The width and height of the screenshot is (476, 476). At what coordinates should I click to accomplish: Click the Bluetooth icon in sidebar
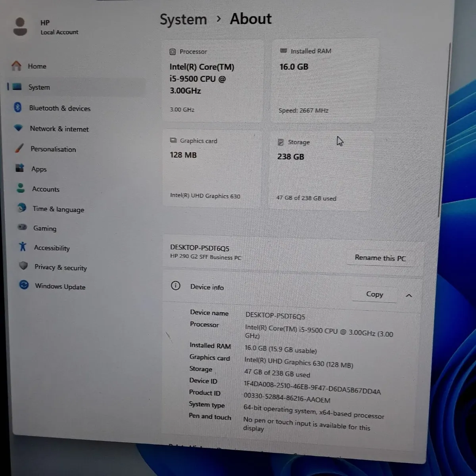coord(17,107)
